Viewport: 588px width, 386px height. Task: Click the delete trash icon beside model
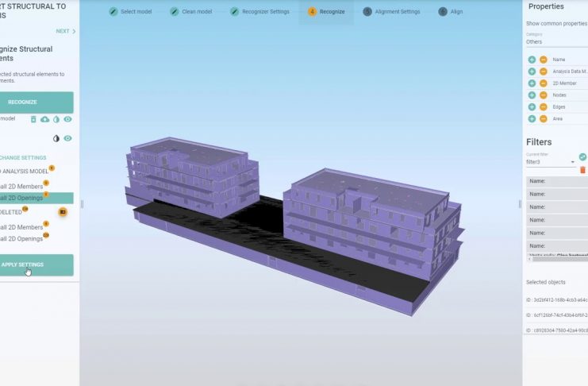[x=33, y=119]
